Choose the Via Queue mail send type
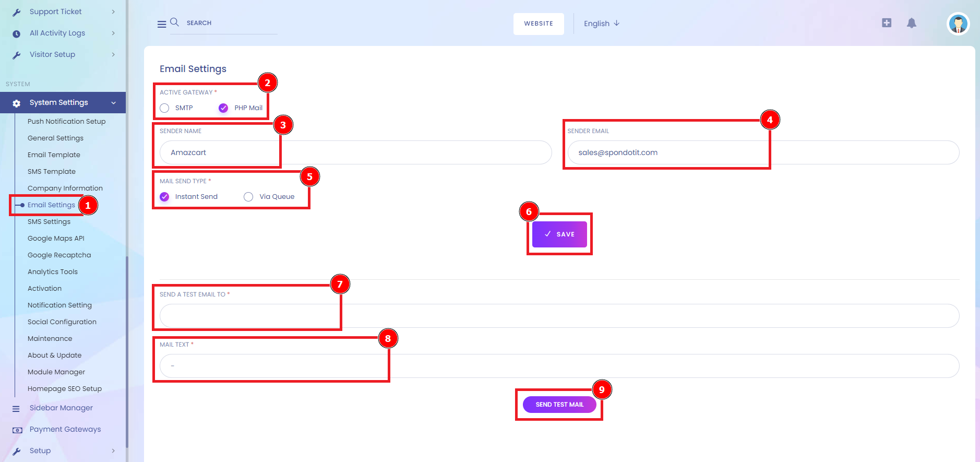The image size is (980, 462). pos(248,197)
